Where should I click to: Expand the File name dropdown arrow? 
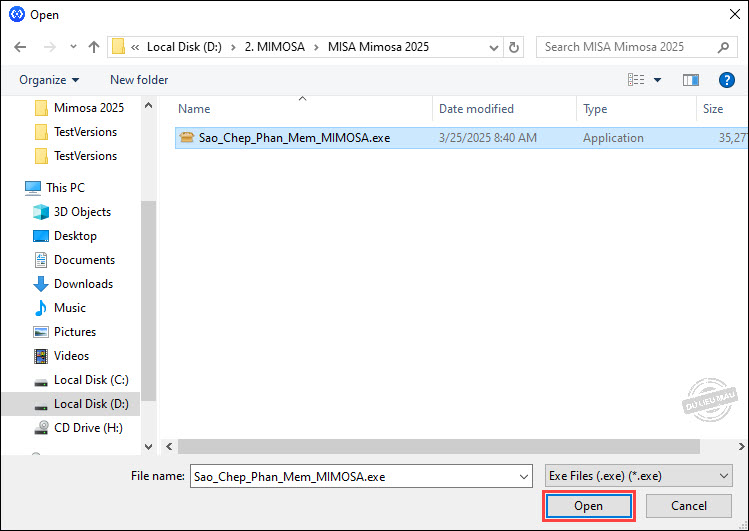pos(524,477)
